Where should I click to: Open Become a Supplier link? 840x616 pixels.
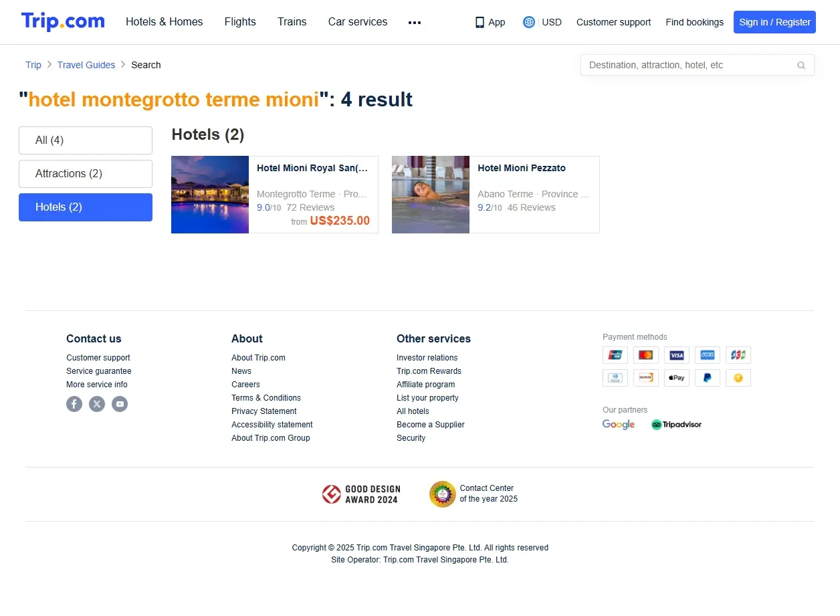431,425
